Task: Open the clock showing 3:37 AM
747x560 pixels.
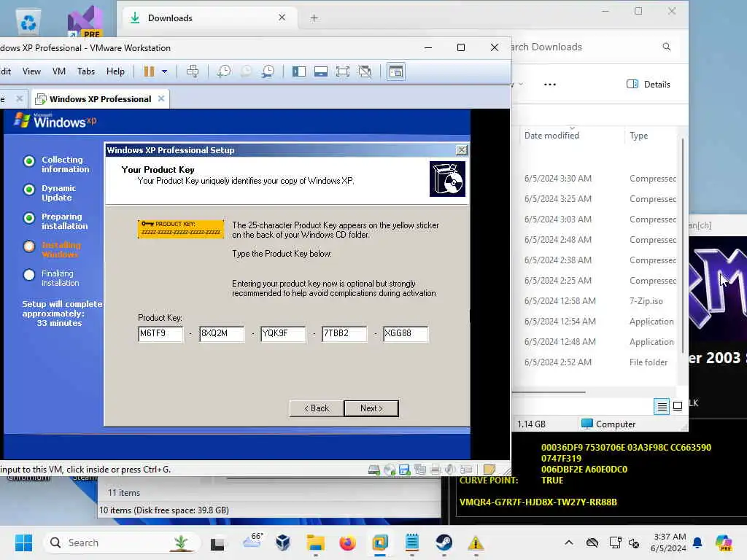Action: [x=669, y=542]
